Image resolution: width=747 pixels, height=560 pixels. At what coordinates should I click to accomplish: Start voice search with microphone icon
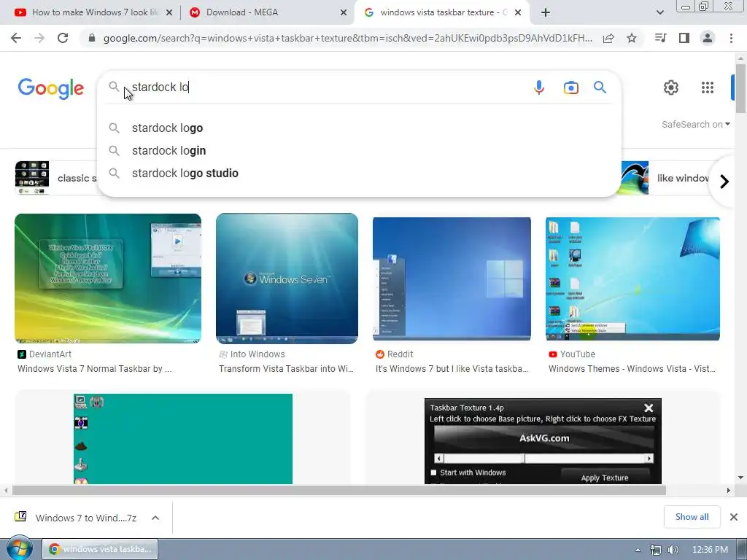coord(539,87)
